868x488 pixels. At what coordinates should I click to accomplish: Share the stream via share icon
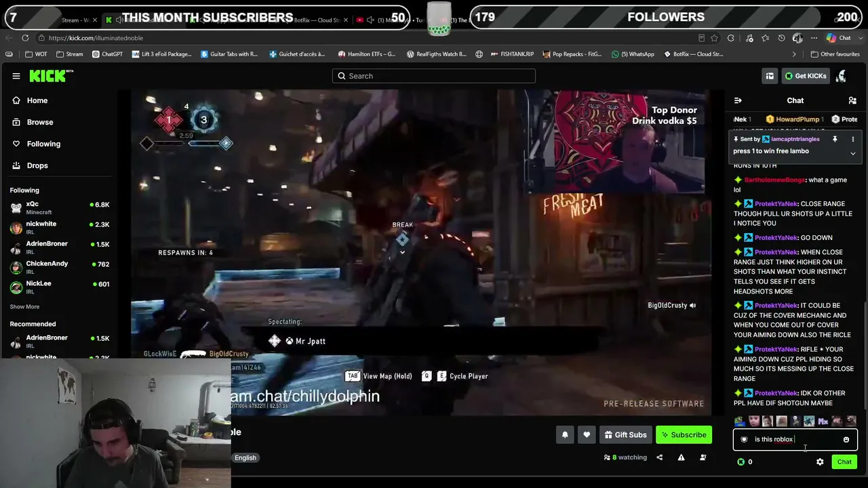[659, 457]
